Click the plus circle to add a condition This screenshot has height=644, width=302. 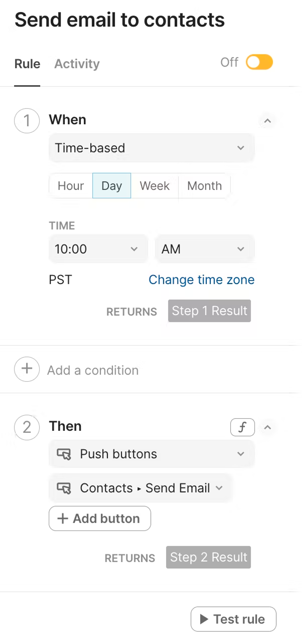[x=27, y=369]
